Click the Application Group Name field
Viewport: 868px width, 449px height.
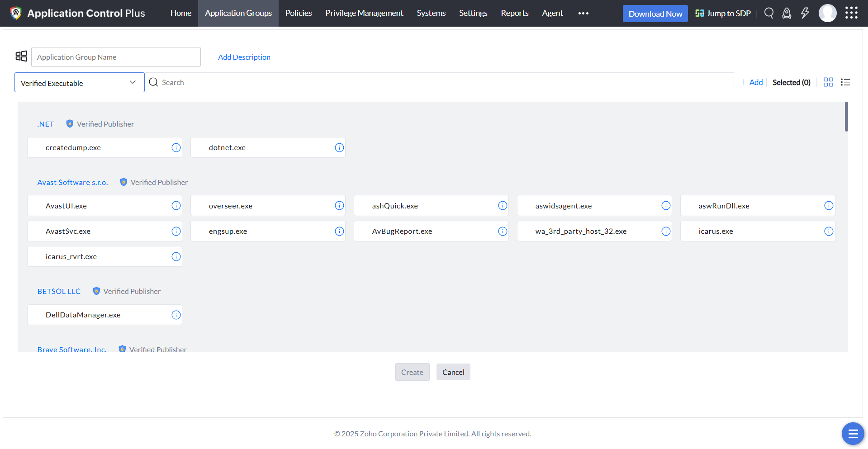116,57
